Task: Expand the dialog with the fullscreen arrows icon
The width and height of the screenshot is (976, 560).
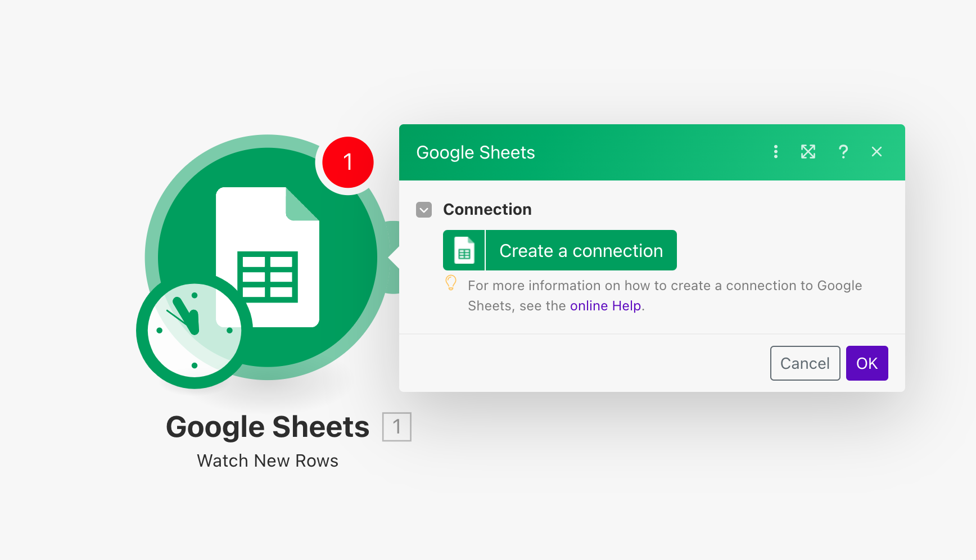Action: (808, 152)
